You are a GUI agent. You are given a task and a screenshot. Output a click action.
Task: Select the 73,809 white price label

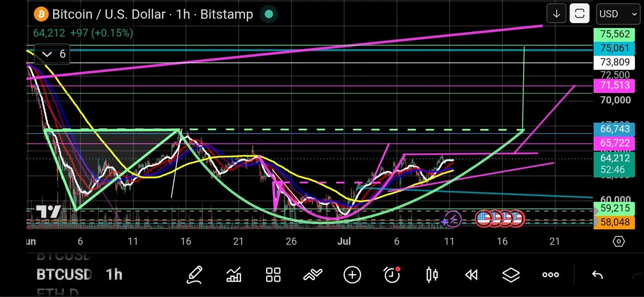coord(614,62)
